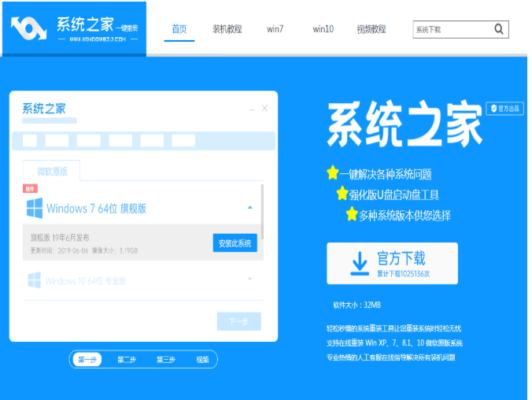Click the 官方下载 download button
The image size is (532, 400).
[x=392, y=264]
